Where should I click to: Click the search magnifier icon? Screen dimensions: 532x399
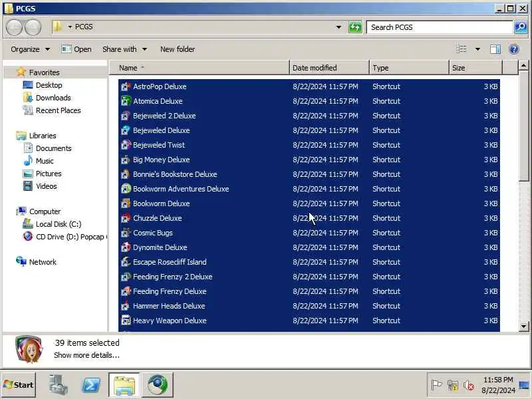point(521,27)
